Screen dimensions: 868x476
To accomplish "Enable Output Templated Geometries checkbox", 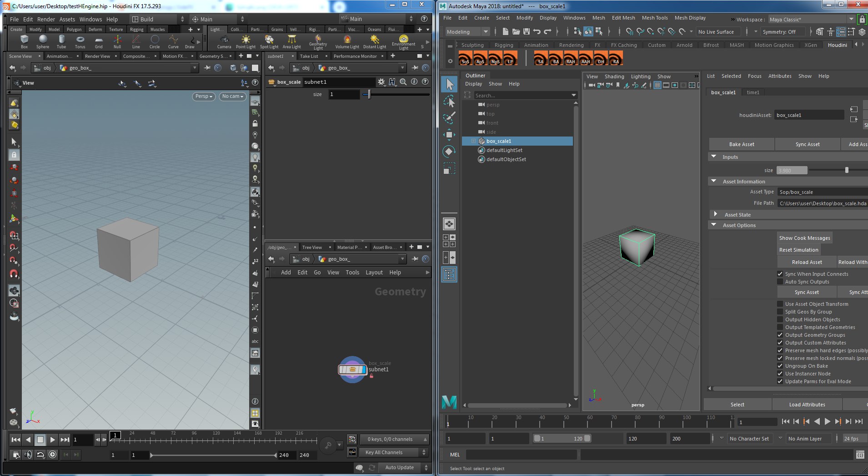I will 780,327.
